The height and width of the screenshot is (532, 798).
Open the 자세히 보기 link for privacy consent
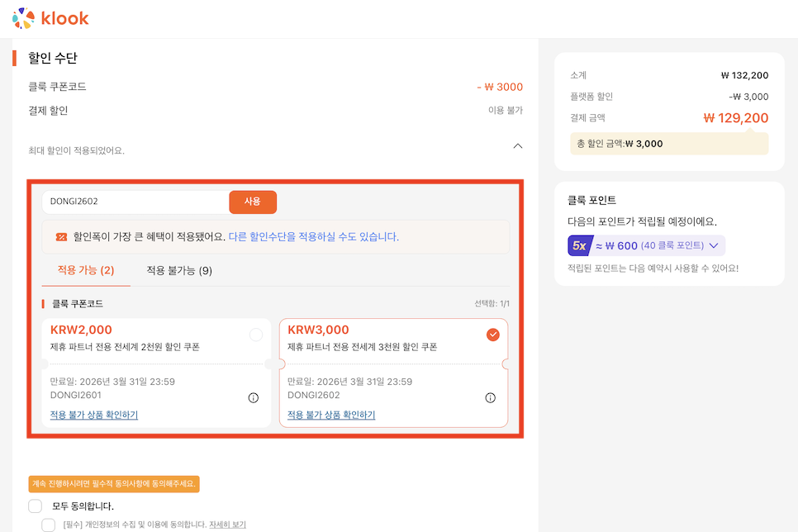[x=227, y=525]
